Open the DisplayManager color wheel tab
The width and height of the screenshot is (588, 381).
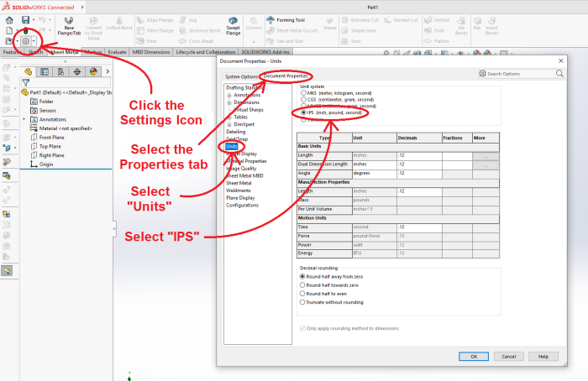(93, 72)
